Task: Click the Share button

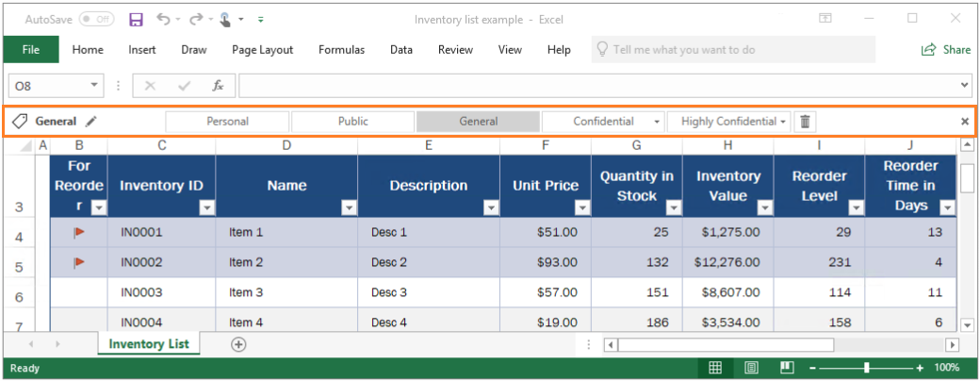Action: coord(946,50)
